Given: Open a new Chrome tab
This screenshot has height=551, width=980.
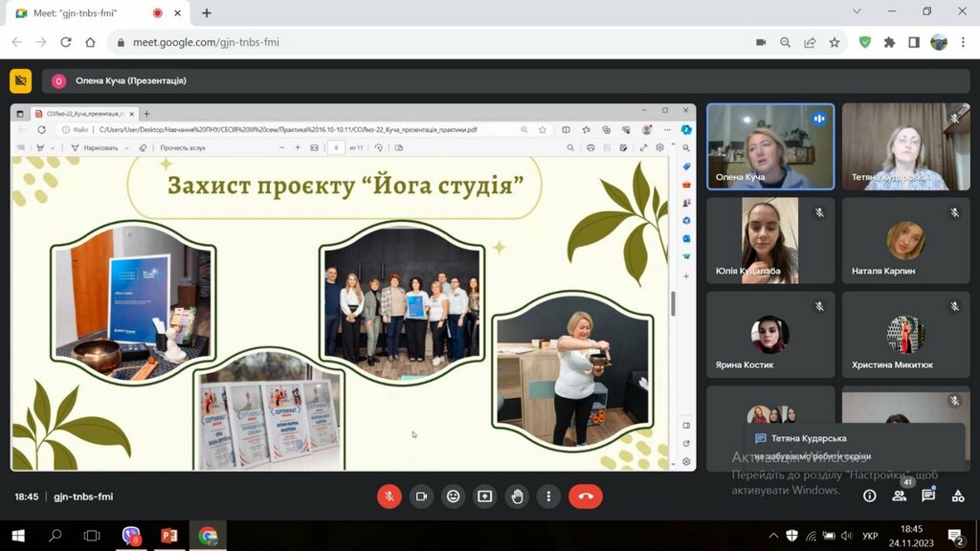Looking at the screenshot, I should (207, 13).
